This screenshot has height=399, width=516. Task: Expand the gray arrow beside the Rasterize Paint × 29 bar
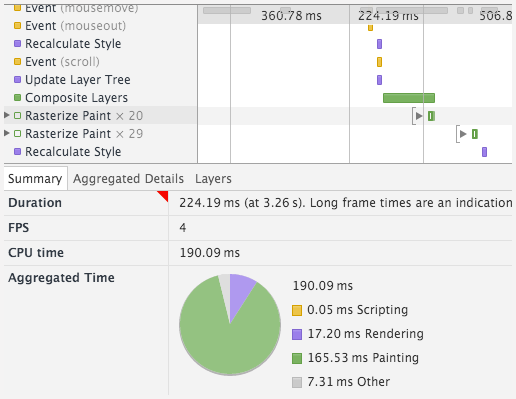[x=463, y=134]
